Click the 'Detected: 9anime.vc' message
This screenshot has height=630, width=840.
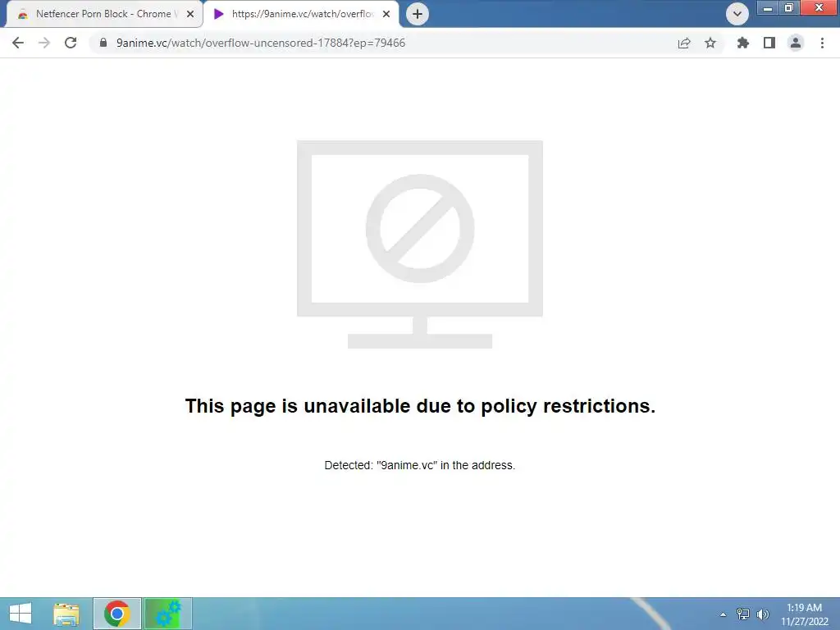click(420, 465)
